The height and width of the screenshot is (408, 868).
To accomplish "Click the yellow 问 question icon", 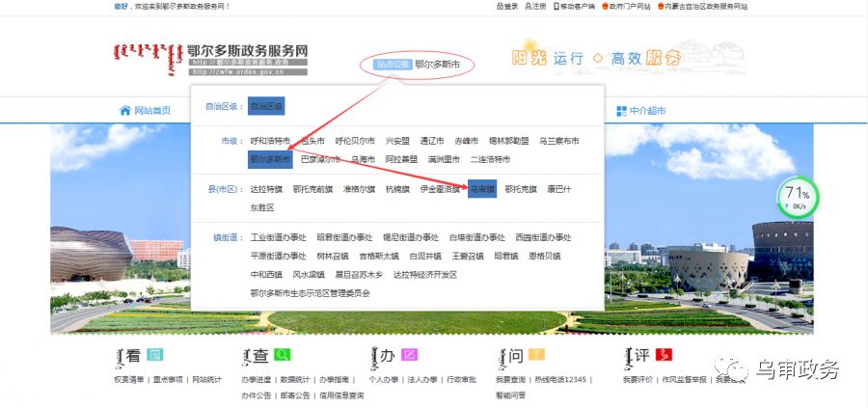I will click(536, 355).
